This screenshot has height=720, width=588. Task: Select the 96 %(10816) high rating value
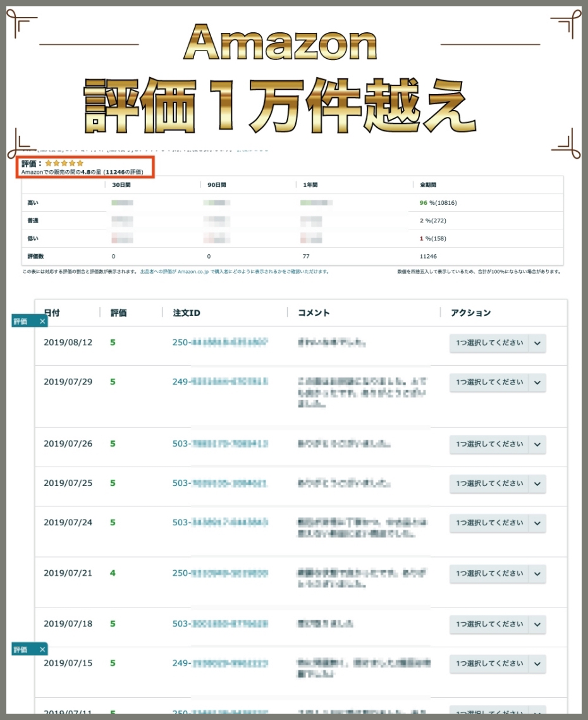click(438, 202)
